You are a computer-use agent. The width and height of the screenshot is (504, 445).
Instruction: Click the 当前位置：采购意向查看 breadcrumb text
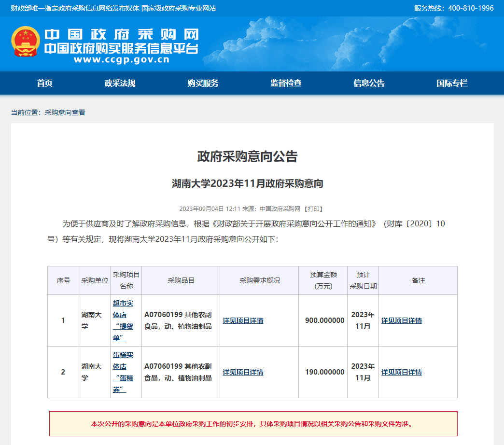(48, 112)
